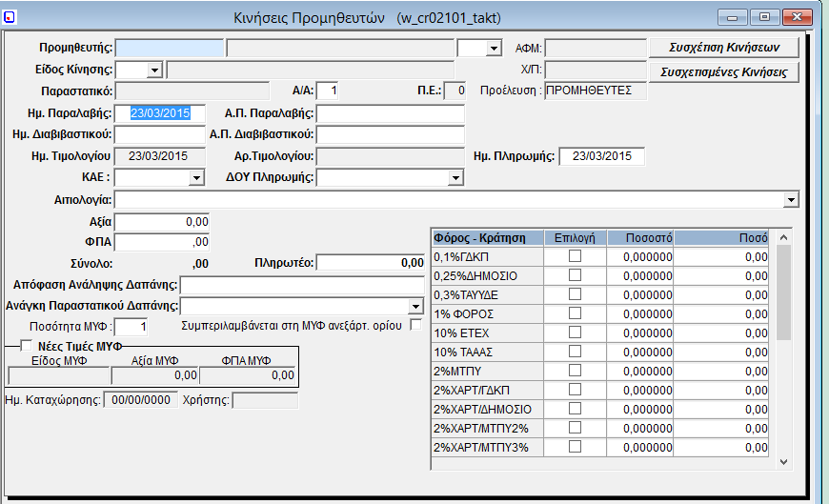
Task: Click the Ημ. Τιμολογίου date field
Action: tap(160, 156)
